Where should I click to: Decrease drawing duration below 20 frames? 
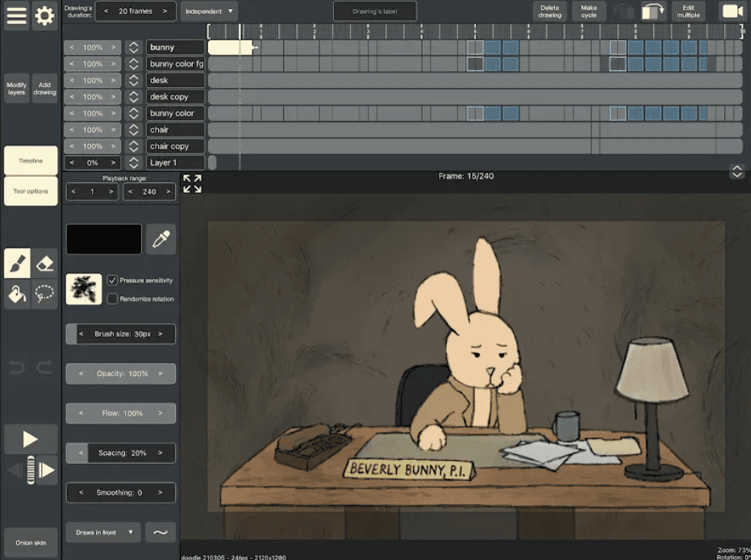[106, 11]
